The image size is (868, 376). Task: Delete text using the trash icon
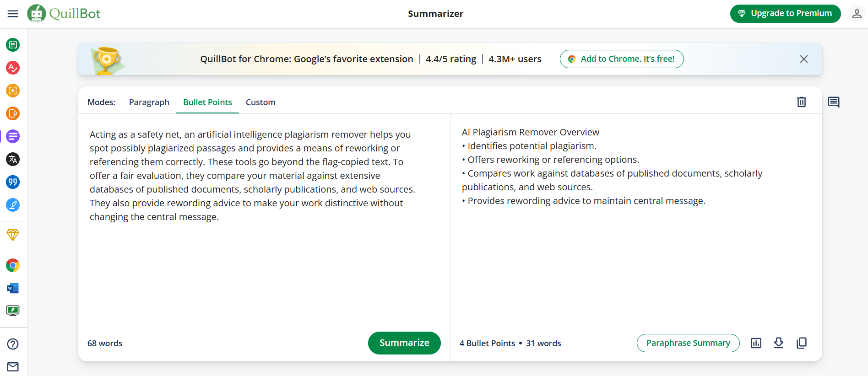(801, 102)
